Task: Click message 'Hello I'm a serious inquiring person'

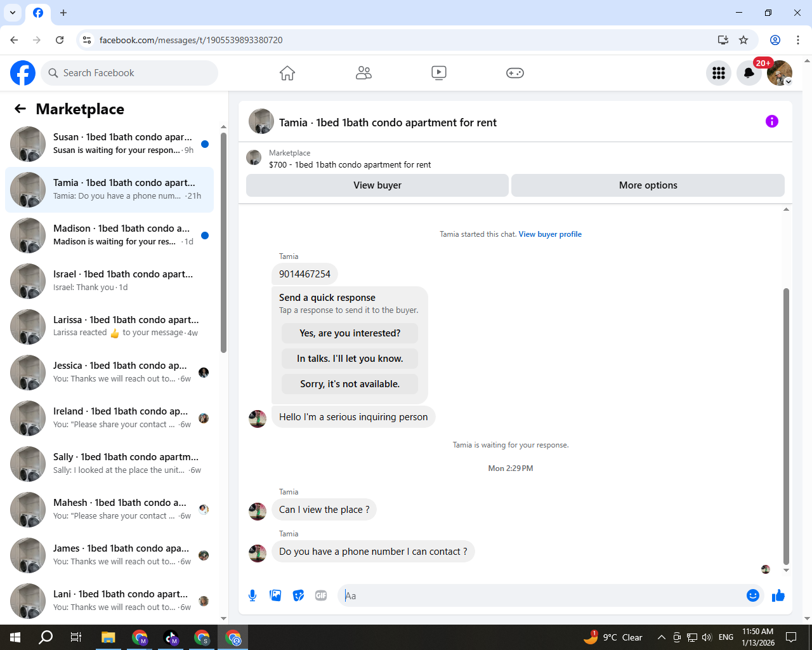Action: 353,417
